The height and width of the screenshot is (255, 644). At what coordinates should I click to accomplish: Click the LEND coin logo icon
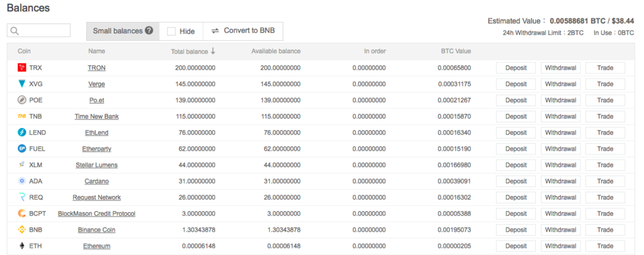tap(22, 133)
